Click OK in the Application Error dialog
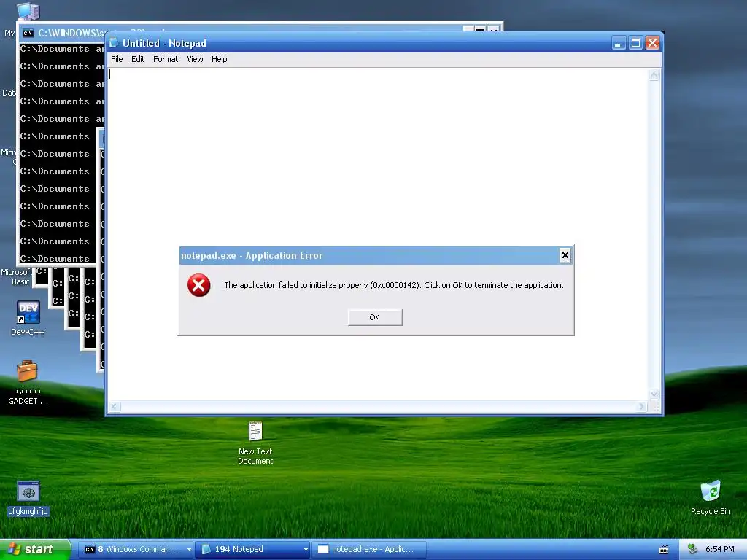The width and height of the screenshot is (747, 560). pos(375,317)
